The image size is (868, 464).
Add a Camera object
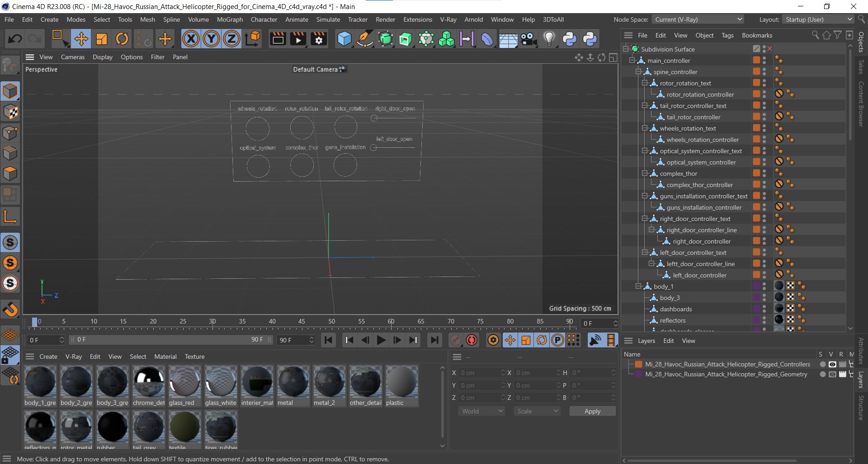tap(528, 39)
